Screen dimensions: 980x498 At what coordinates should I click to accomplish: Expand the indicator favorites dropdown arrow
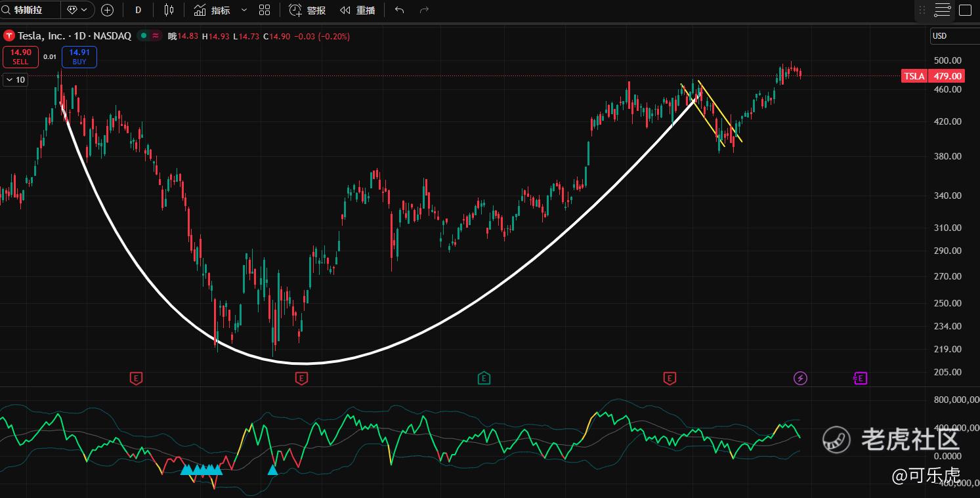[x=244, y=10]
